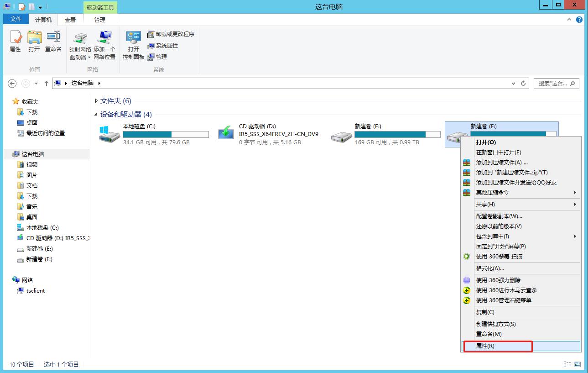The image size is (588, 373).
Task: Click the Up one level arrow
Action: [47, 84]
